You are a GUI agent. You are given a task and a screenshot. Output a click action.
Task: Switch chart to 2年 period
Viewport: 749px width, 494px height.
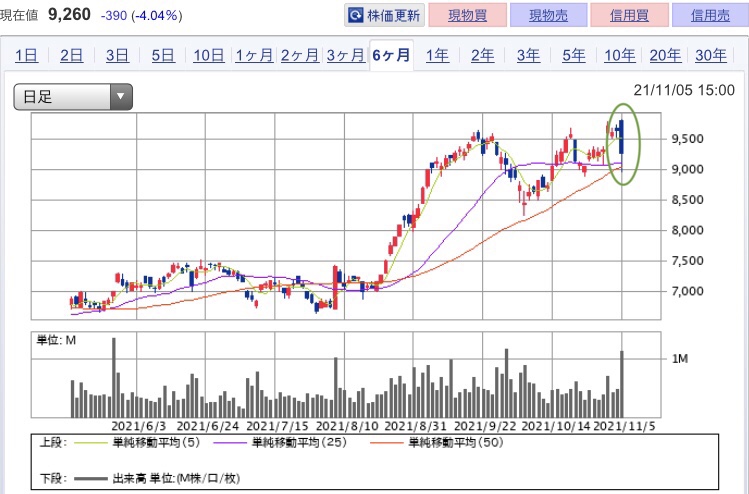point(482,55)
